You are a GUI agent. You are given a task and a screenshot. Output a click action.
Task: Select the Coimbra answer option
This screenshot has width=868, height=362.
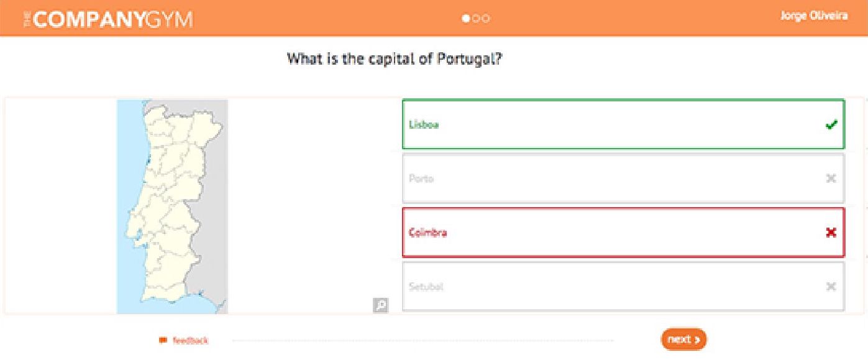623,233
